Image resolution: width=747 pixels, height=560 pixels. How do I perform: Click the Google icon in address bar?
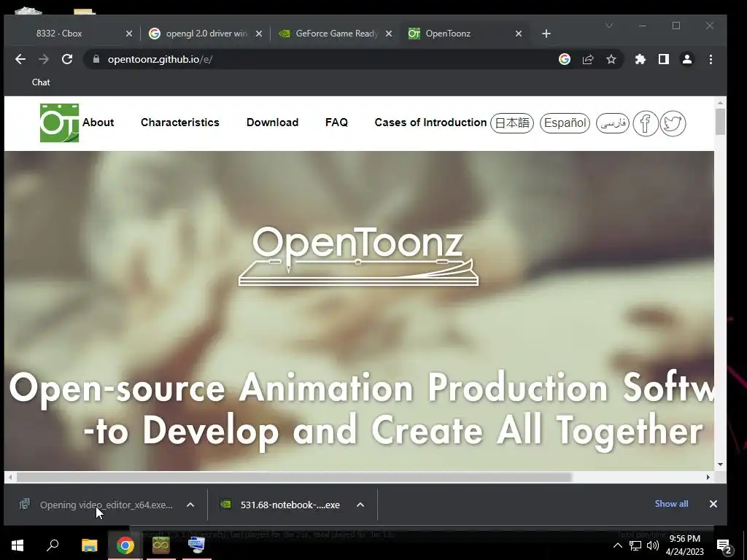tap(565, 59)
